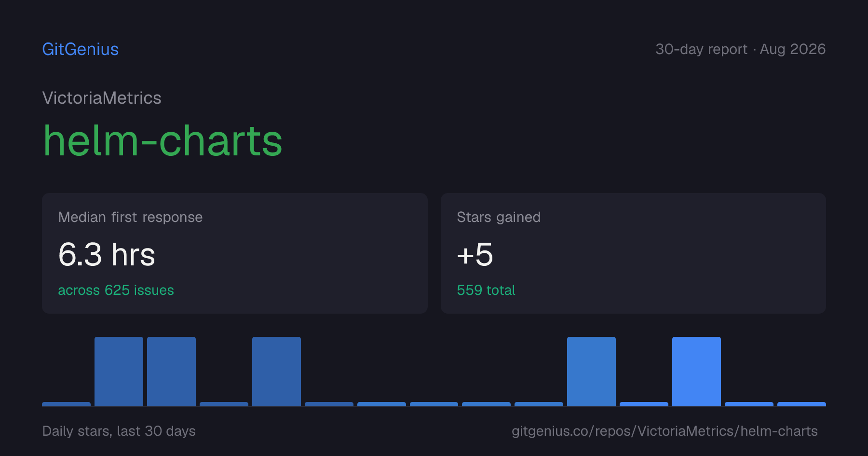Select the 559 total text
This screenshot has width=868, height=456.
pyautogui.click(x=486, y=290)
